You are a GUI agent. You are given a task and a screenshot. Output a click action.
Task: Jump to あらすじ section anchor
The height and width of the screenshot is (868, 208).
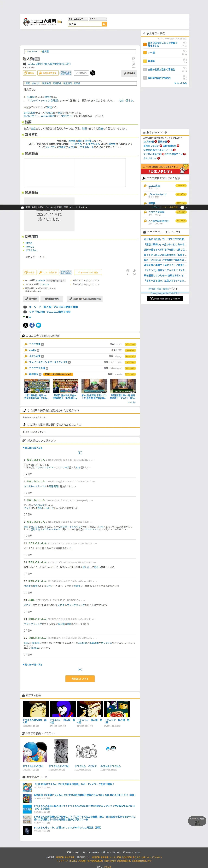(36, 83)
